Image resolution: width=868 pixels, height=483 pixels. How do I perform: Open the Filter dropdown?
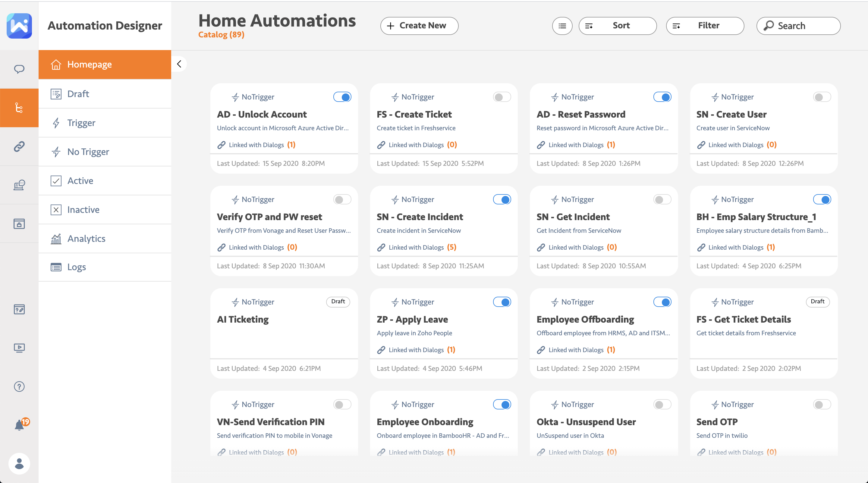click(705, 26)
